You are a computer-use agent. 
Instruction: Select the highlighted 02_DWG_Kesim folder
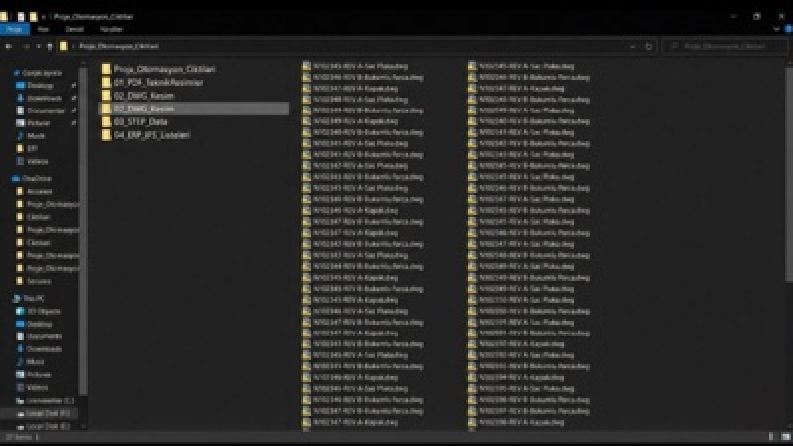[x=194, y=109]
